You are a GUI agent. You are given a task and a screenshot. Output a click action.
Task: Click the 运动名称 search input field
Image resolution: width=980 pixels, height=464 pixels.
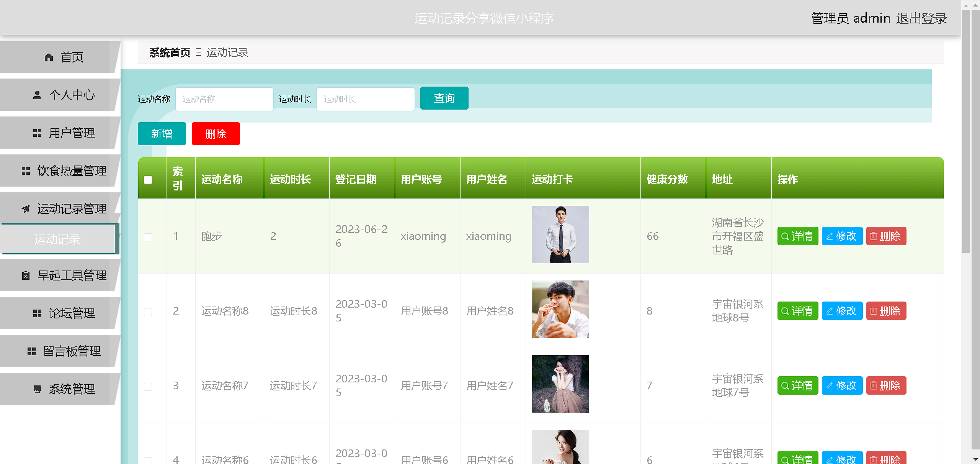[x=224, y=99]
